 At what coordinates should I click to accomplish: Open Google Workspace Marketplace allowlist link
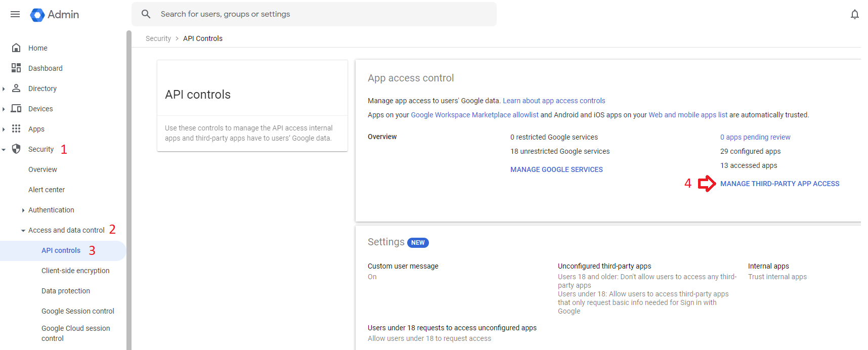click(474, 115)
